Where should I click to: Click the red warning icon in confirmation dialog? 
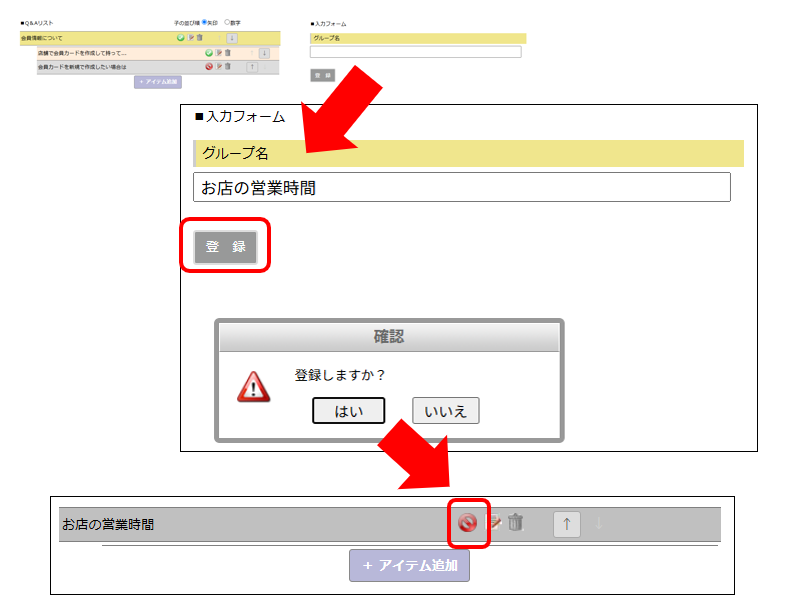pos(253,387)
